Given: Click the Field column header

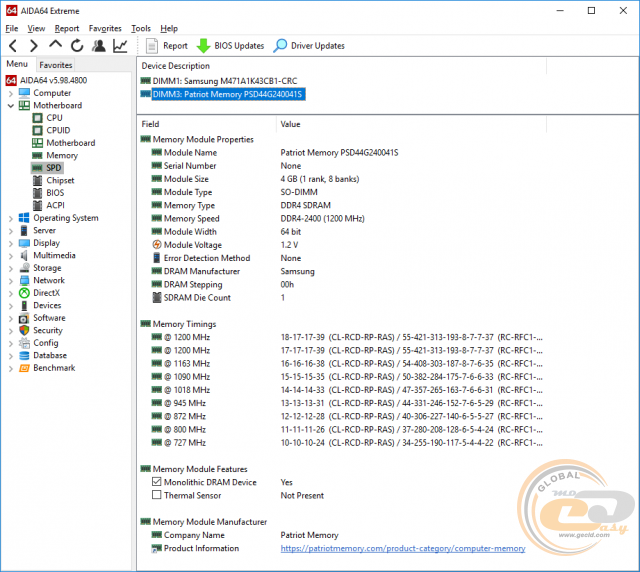Looking at the screenshot, I should (207, 124).
